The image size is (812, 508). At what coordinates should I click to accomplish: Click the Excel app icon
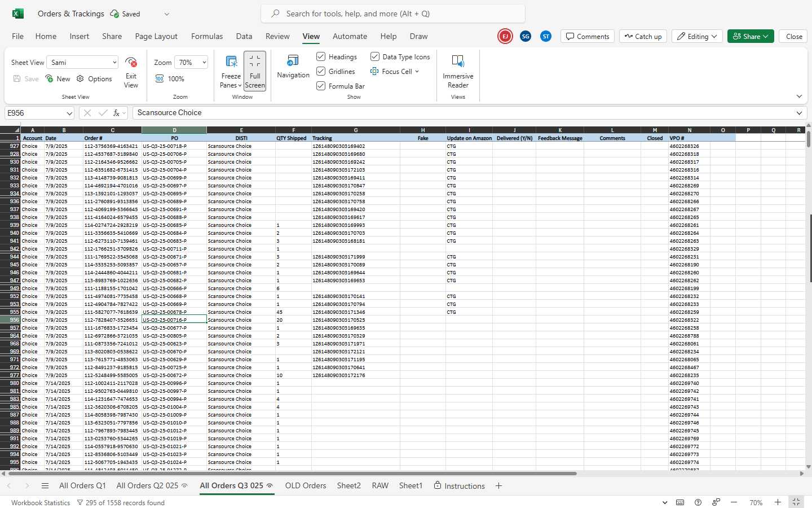point(18,14)
